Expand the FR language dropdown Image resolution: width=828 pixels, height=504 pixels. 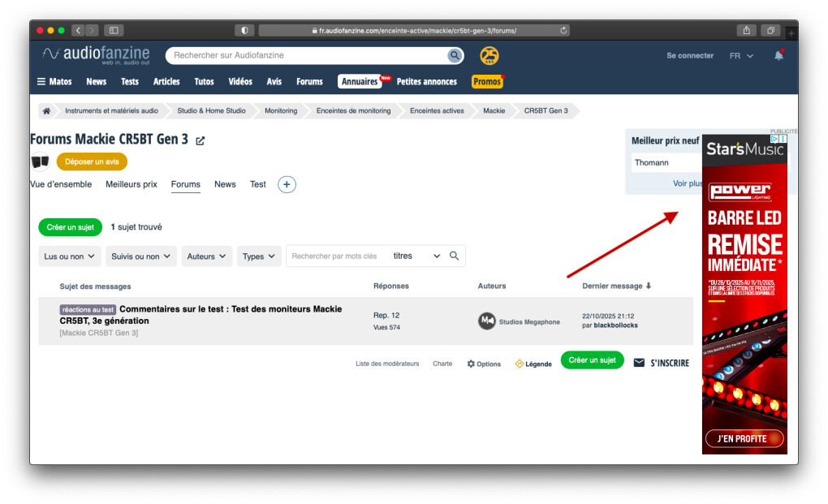click(x=741, y=55)
